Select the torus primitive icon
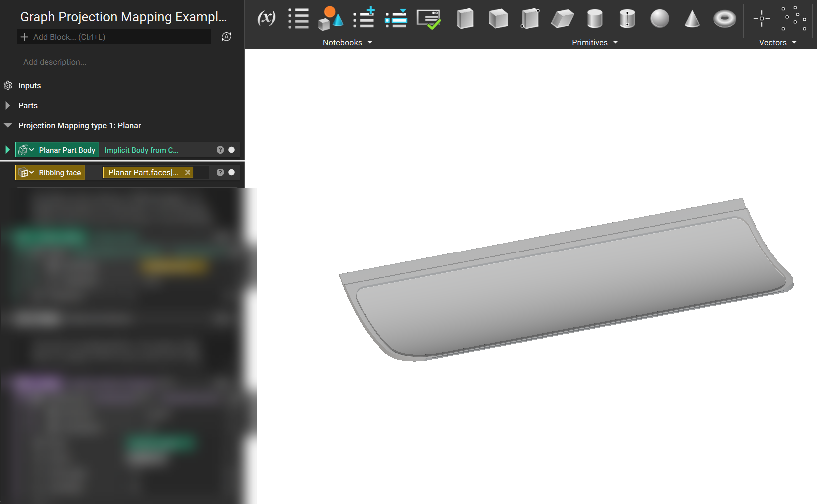The width and height of the screenshot is (817, 504). (724, 19)
